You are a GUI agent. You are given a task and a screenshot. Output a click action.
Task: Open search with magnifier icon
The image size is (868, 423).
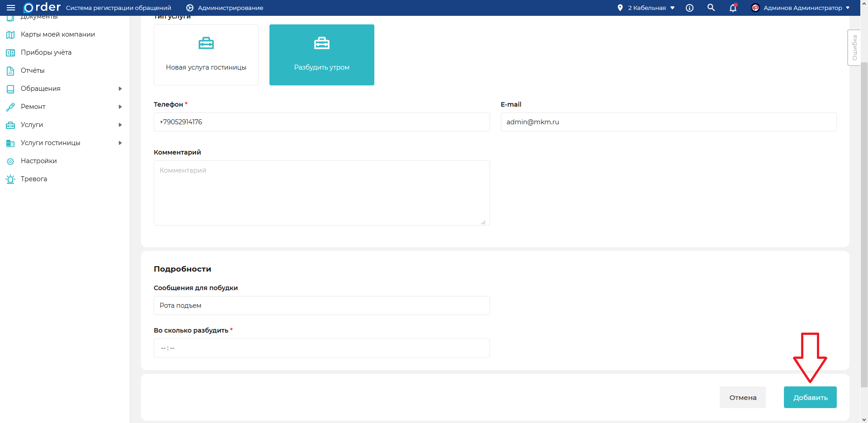(711, 8)
